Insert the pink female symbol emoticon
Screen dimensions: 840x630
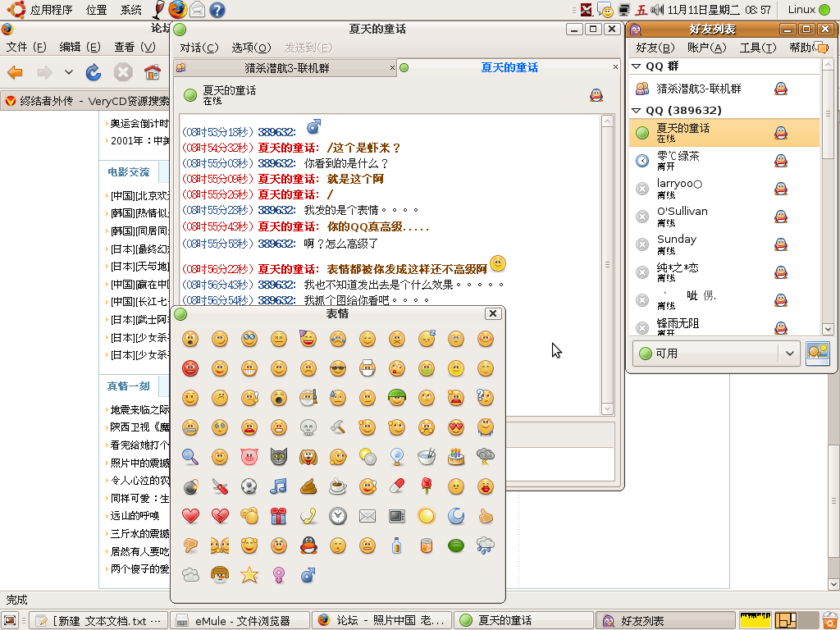279,575
